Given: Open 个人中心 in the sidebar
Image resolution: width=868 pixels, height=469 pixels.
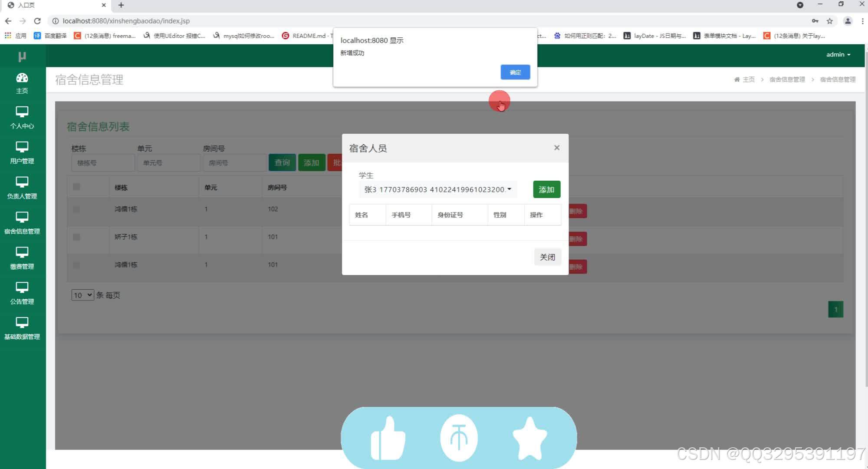Looking at the screenshot, I should 22,118.
